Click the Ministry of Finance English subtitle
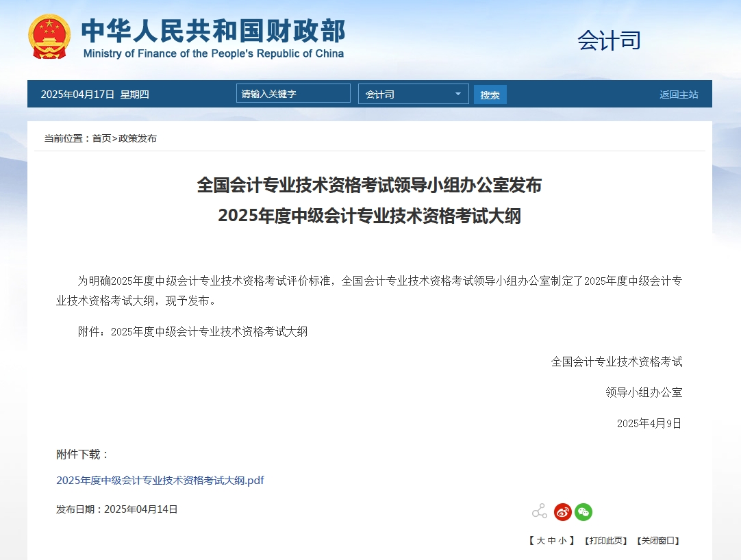 tap(214, 54)
